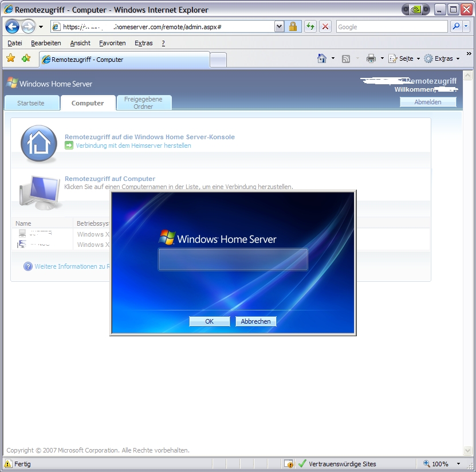
Task: Click the Print icon
Action: [x=371, y=58]
